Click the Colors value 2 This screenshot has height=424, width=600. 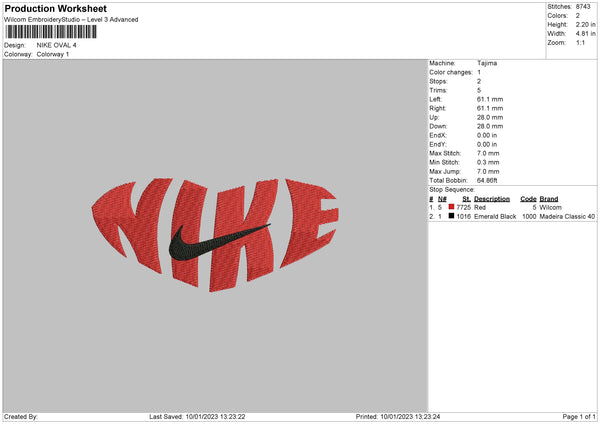pyautogui.click(x=577, y=16)
